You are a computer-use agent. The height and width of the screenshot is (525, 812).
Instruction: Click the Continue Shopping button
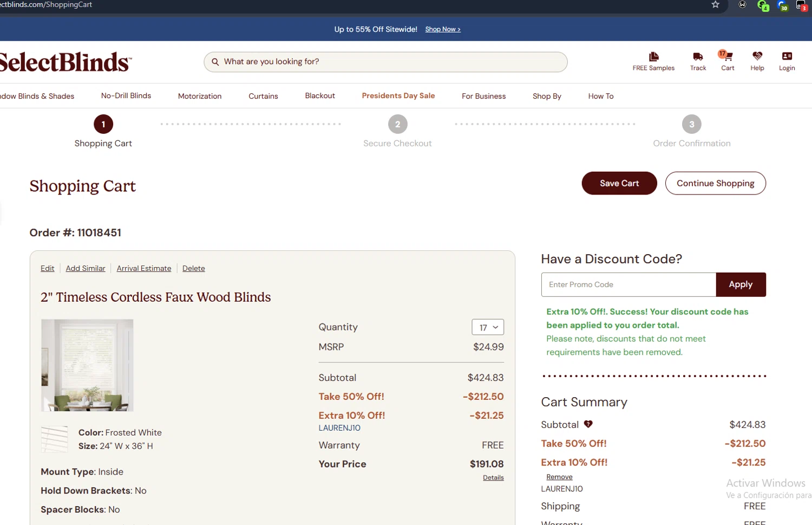(x=715, y=183)
